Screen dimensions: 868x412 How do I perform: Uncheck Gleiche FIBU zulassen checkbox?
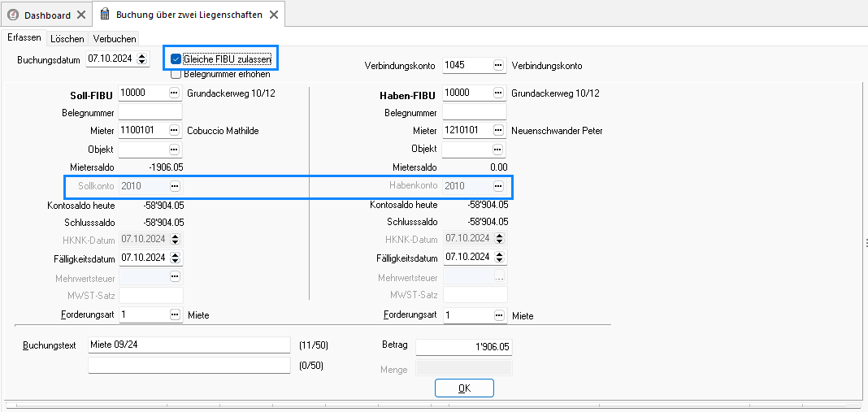point(176,59)
